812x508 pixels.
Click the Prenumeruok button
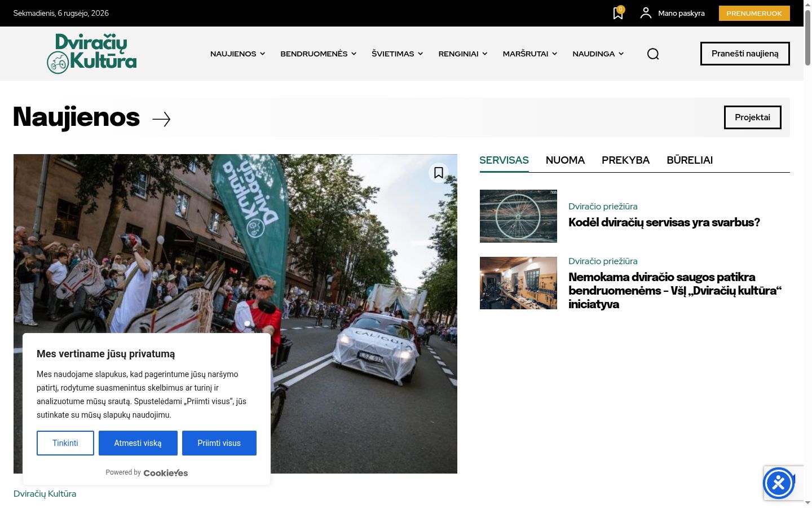(x=754, y=14)
